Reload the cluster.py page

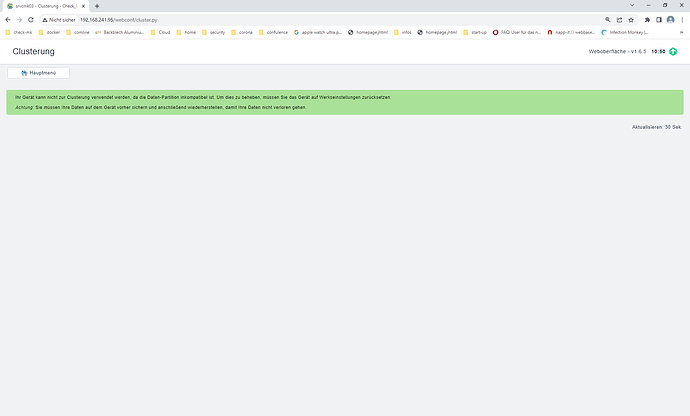click(x=31, y=20)
